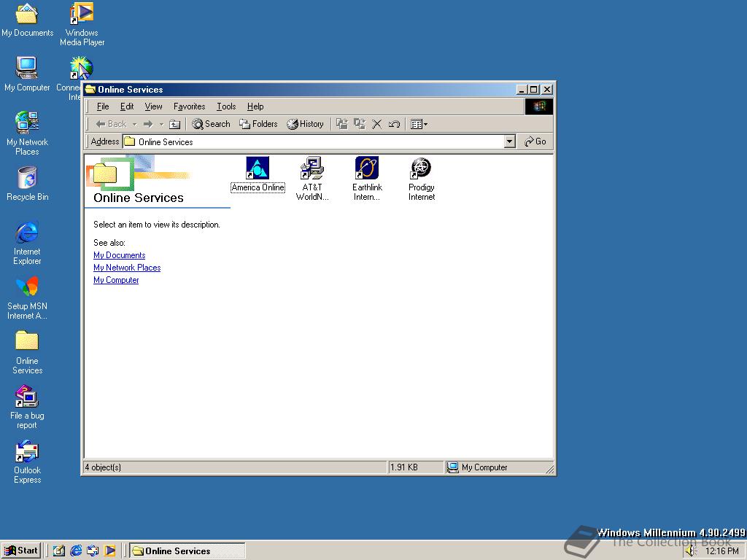Click the window resize grip corner

550,470
